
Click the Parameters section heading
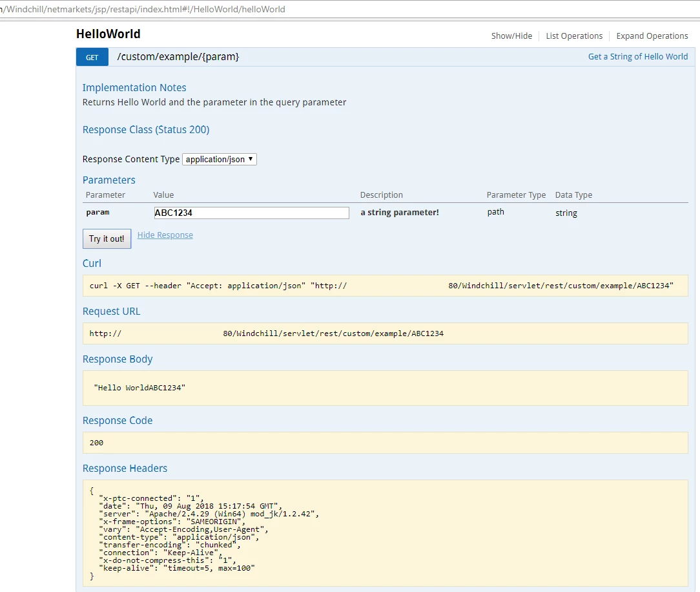pos(109,180)
